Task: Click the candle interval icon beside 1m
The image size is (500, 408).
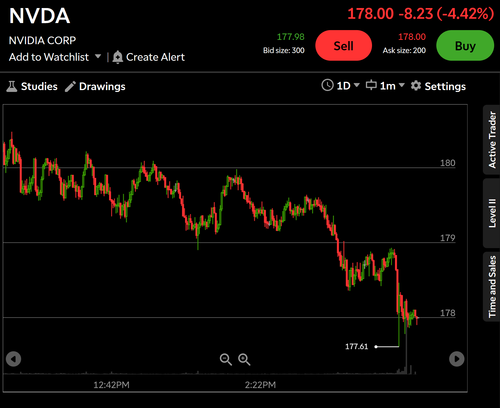Action: [371, 85]
